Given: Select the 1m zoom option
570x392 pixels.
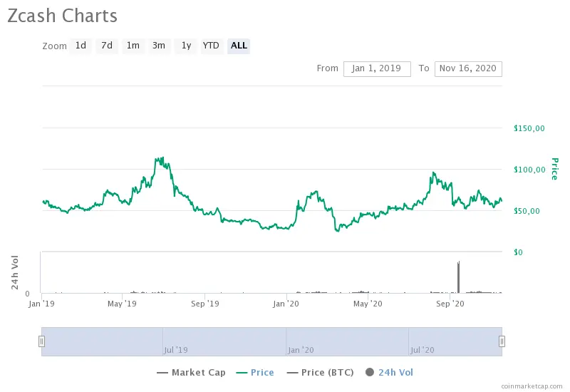Looking at the screenshot, I should click(x=133, y=46).
